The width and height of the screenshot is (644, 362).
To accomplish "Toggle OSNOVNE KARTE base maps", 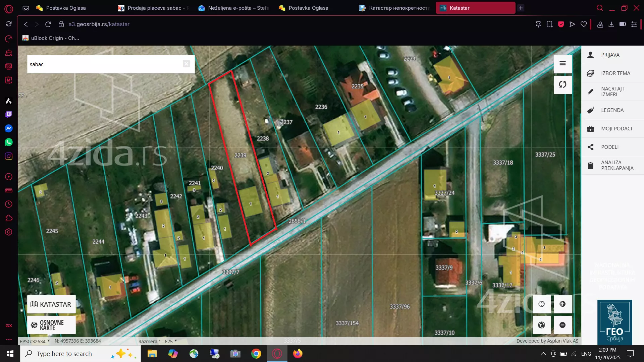I will click(x=51, y=325).
